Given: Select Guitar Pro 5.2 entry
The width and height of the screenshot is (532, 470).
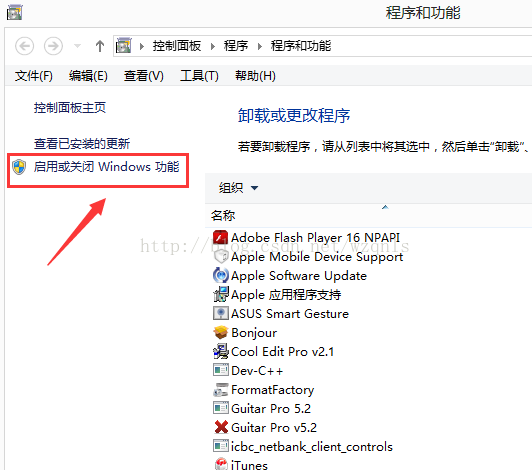Looking at the screenshot, I should [x=271, y=409].
